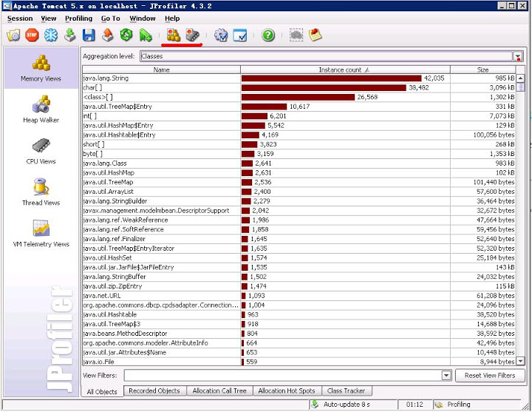Click the record CPU data toolbar icon
This screenshot has width=532, height=412.
192,35
